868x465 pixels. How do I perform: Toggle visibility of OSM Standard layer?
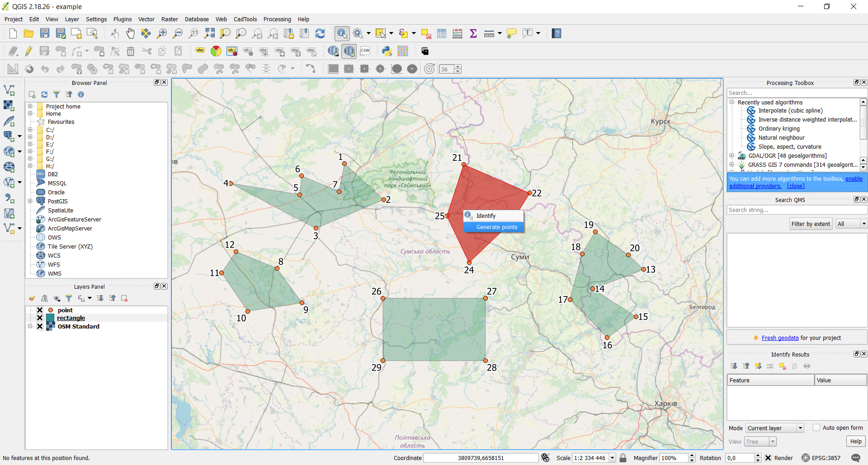point(40,326)
